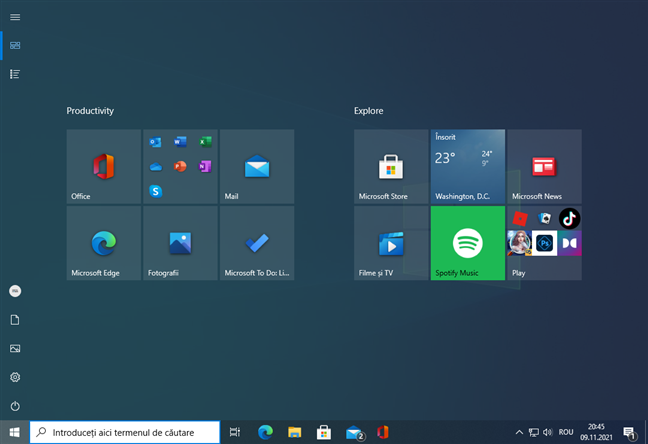Switch to the Pinned tiles view
The height and width of the screenshot is (444, 648).
point(15,45)
